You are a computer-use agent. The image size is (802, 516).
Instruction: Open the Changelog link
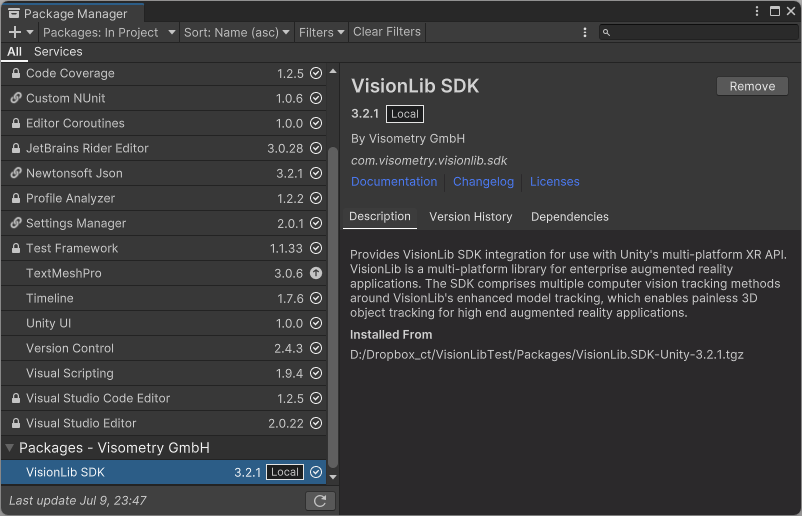point(483,182)
